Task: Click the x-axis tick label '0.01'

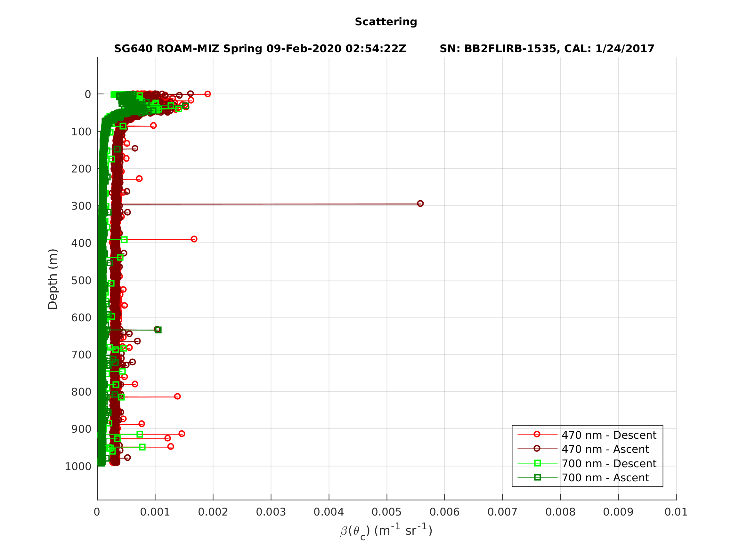Action: [676, 512]
